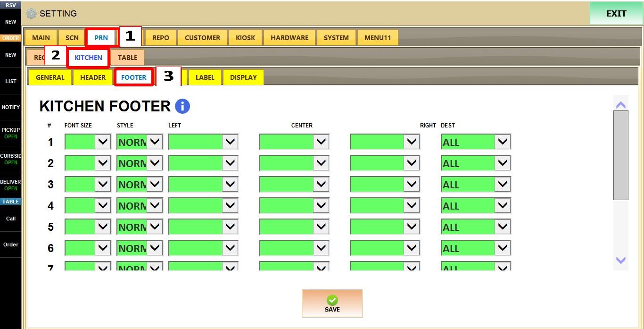This screenshot has width=644, height=329.
Task: Select the TABLE sub-tab
Action: coord(127,58)
